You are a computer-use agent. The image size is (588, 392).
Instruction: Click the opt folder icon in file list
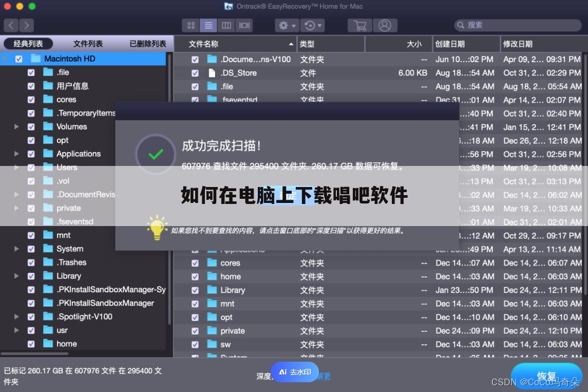tap(212, 317)
